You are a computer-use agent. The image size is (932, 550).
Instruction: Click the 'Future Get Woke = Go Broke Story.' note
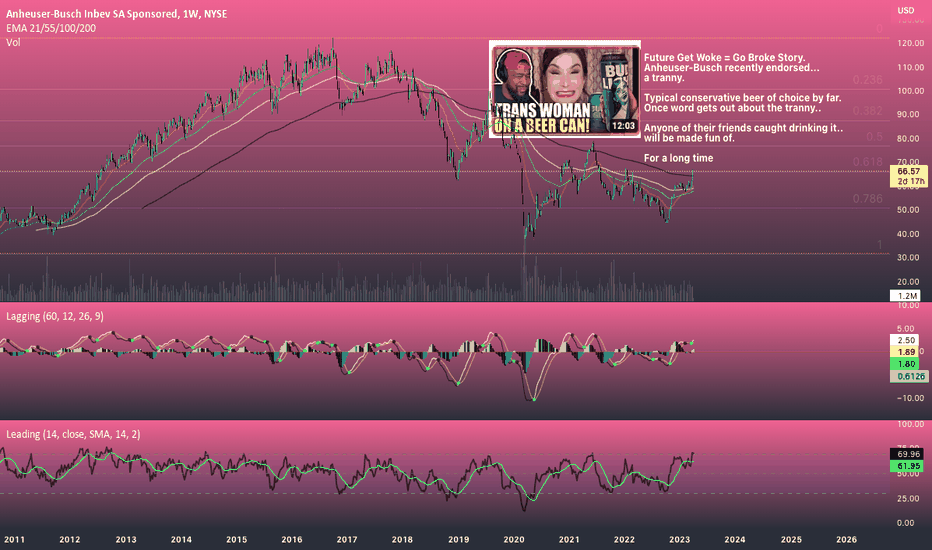coord(725,58)
